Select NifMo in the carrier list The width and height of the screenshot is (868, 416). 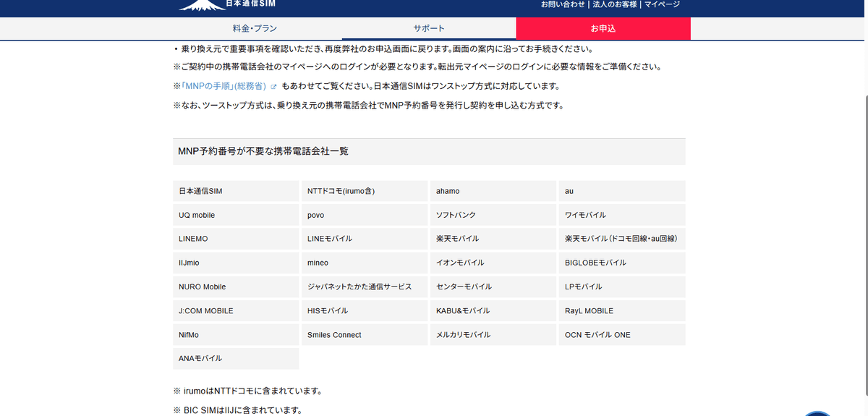(x=236, y=335)
